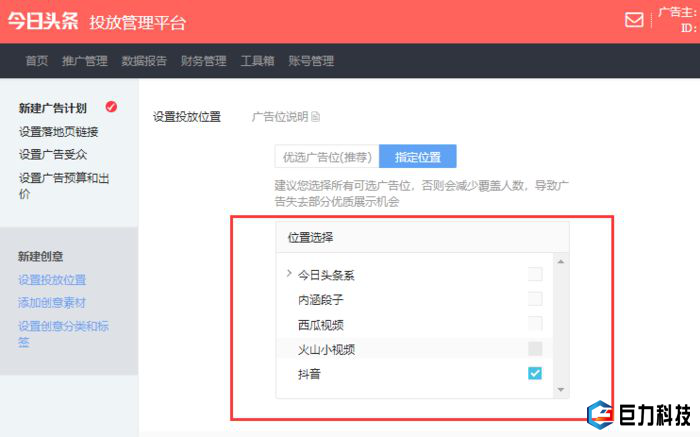The width and height of the screenshot is (700, 437).
Task: Open 设置投放位置 link in sidebar
Action: click(x=52, y=280)
